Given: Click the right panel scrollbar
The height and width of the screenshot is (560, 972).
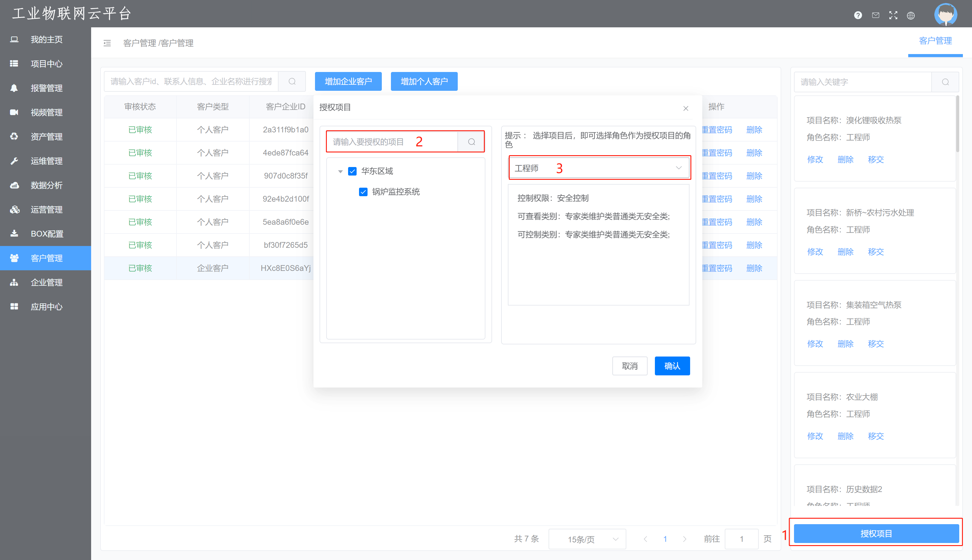Looking at the screenshot, I should point(957,124).
